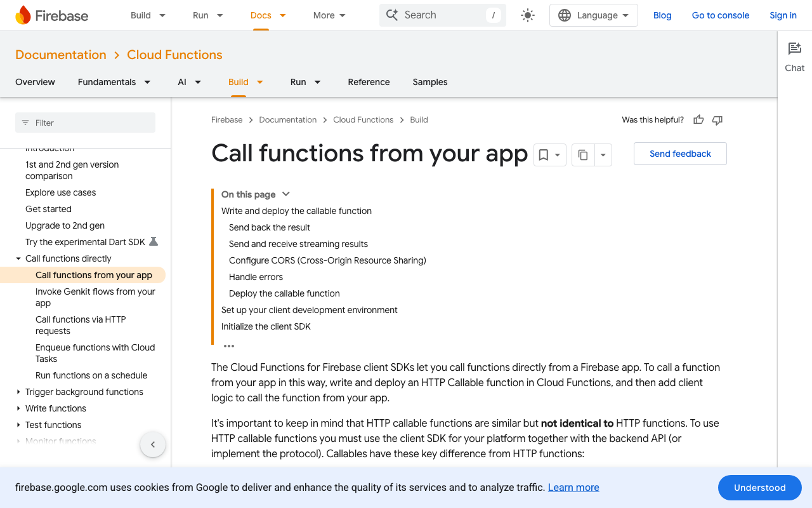Open 1st and 2nd gen version comparison
This screenshot has width=812, height=508.
tap(72, 170)
